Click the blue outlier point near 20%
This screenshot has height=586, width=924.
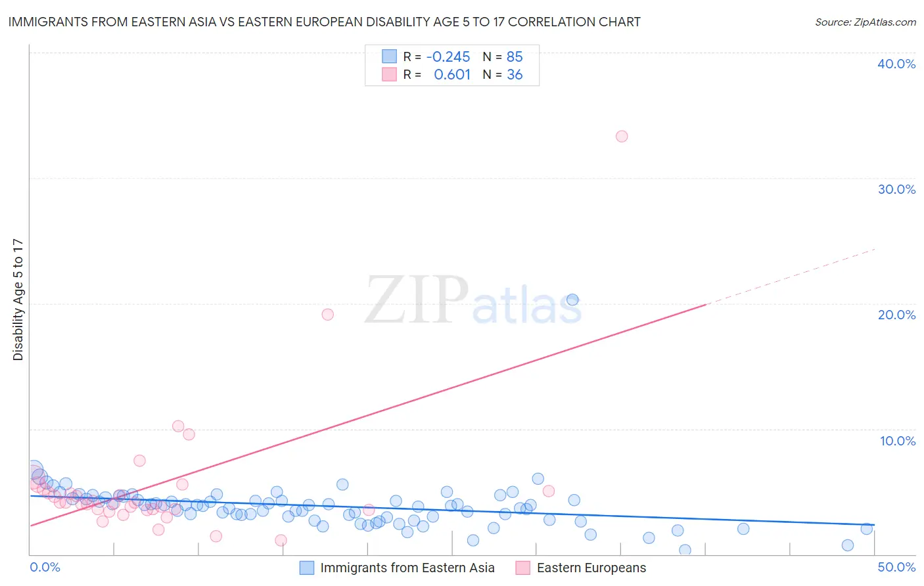click(x=572, y=300)
